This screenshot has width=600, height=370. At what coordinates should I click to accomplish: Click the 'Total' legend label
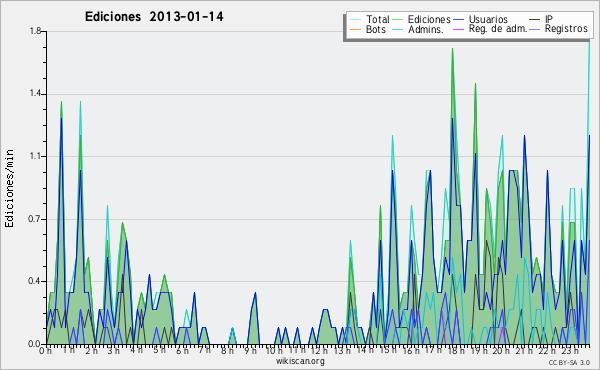click(378, 20)
